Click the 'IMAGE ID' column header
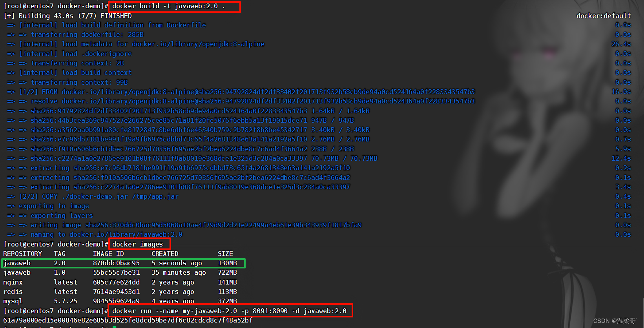The width and height of the screenshot is (644, 328). (108, 254)
